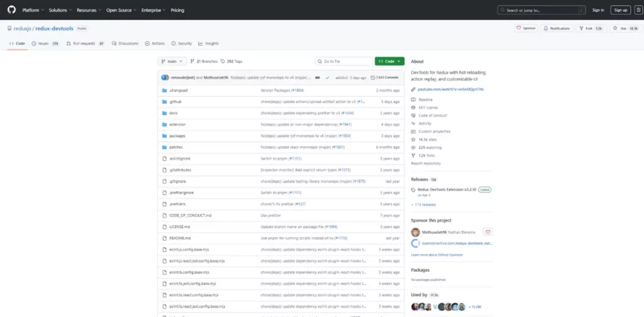This screenshot has width=644, height=317.
Task: Click the Go to file search field
Action: pyautogui.click(x=344, y=61)
